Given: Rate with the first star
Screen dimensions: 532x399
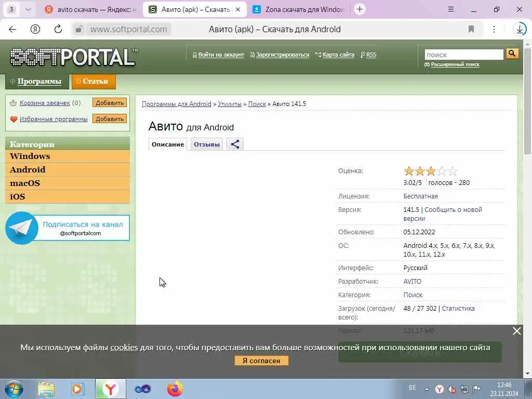Looking at the screenshot, I should click(x=409, y=171).
